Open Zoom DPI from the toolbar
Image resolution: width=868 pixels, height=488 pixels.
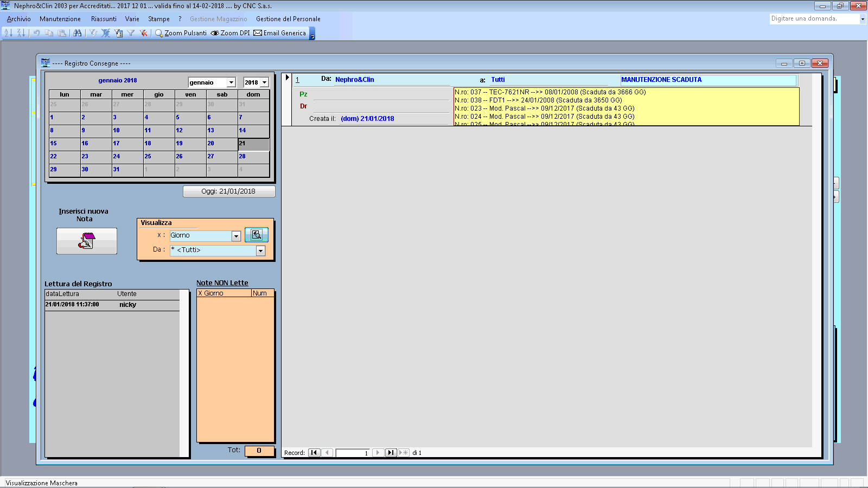pyautogui.click(x=230, y=33)
